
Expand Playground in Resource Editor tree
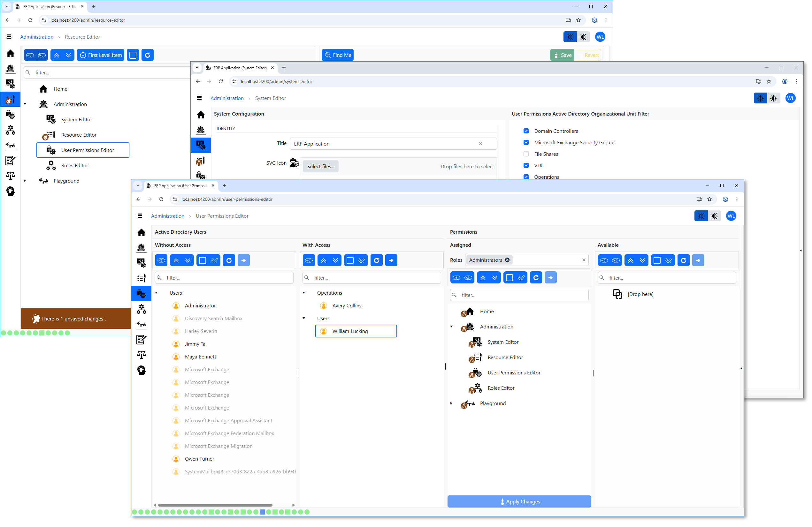[25, 181]
